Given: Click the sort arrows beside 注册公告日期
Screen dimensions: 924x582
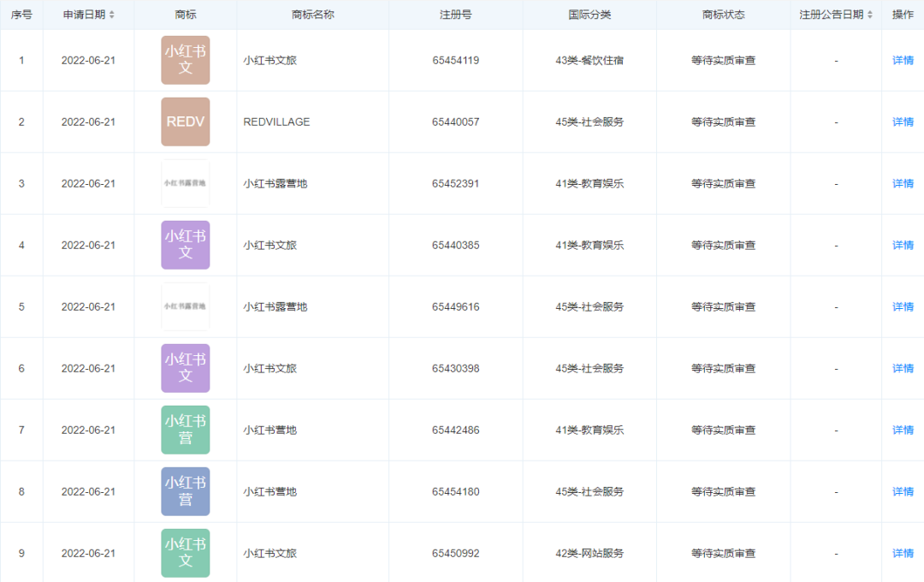Looking at the screenshot, I should 870,15.
